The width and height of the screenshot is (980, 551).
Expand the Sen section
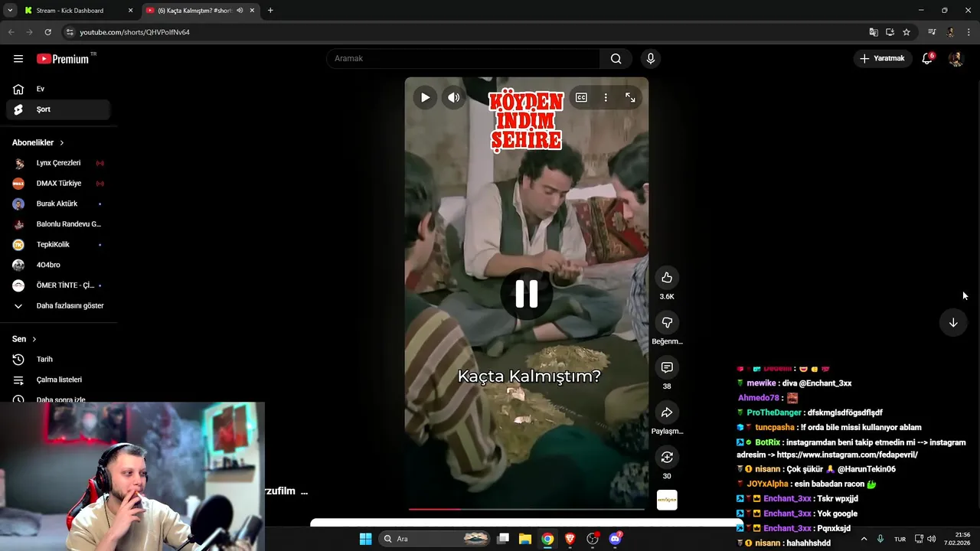24,339
